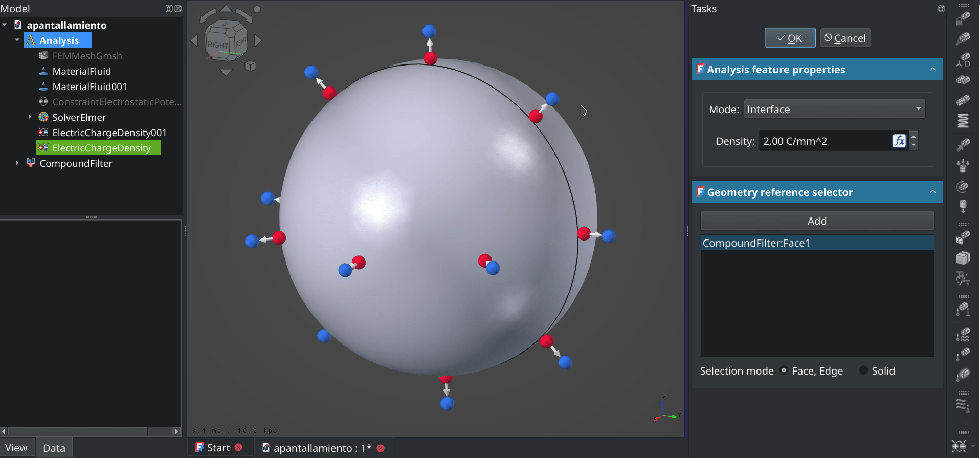Collapse the Analysis feature properties section
This screenshot has height=458, width=980.
pyautogui.click(x=932, y=69)
